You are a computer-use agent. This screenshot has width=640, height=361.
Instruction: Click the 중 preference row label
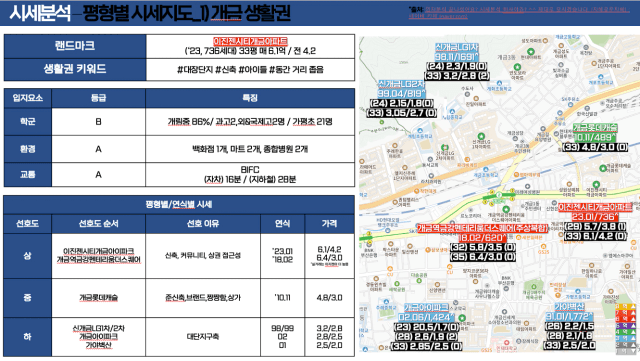[x=27, y=298]
